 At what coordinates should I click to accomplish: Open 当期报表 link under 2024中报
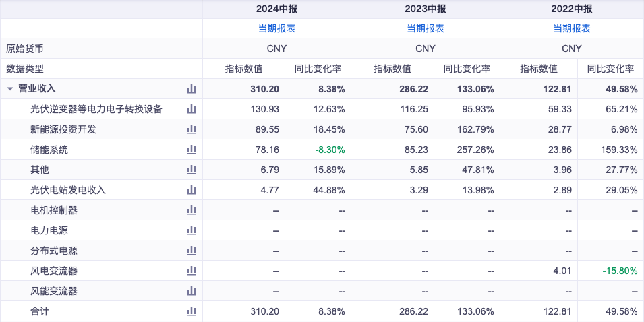point(277,28)
